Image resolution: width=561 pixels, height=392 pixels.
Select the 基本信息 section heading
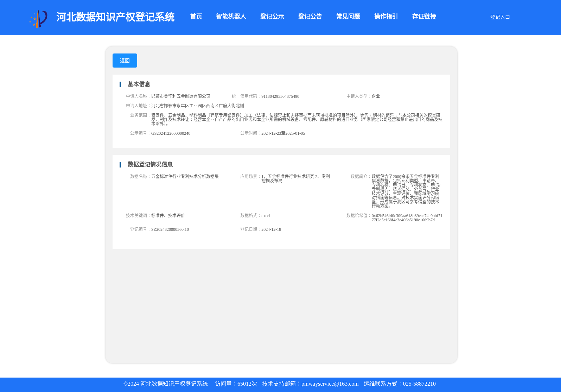(x=139, y=84)
